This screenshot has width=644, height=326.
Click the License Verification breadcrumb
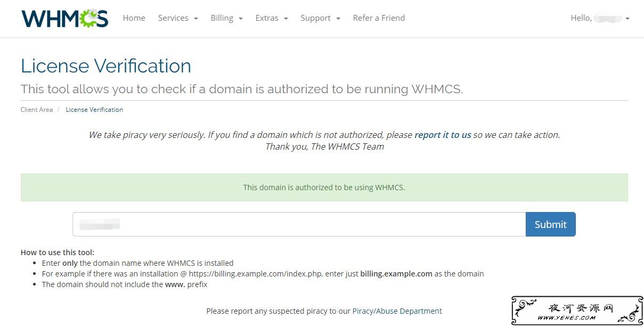(94, 110)
